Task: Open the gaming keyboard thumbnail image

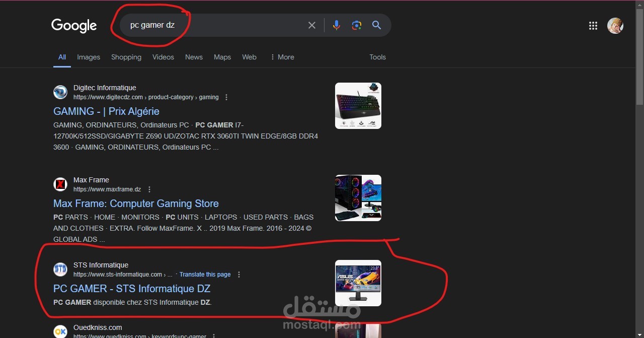Action: click(358, 106)
